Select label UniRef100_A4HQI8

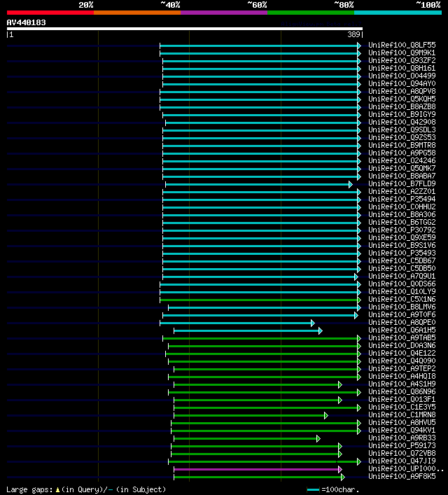click(402, 376)
